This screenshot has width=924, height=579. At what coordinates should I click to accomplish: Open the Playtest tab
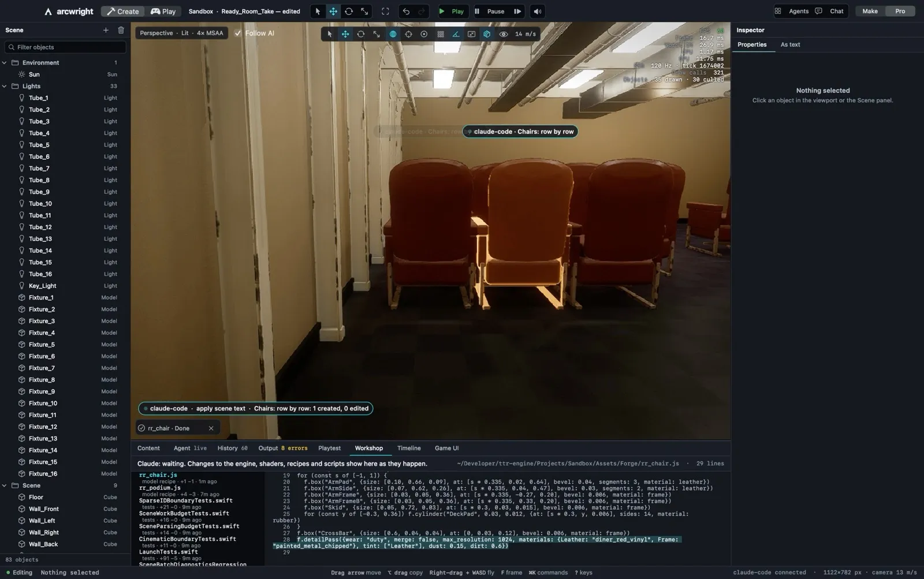click(x=329, y=448)
